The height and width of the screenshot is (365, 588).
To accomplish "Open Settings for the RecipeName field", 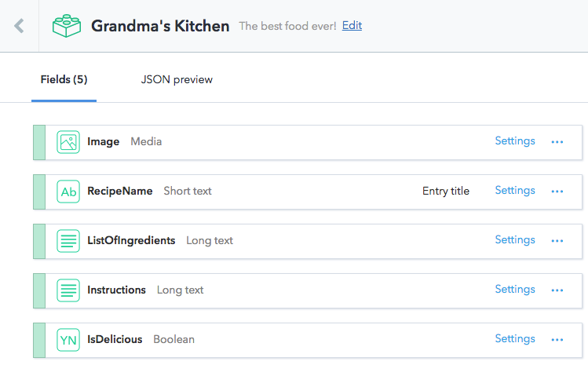I will point(515,191).
